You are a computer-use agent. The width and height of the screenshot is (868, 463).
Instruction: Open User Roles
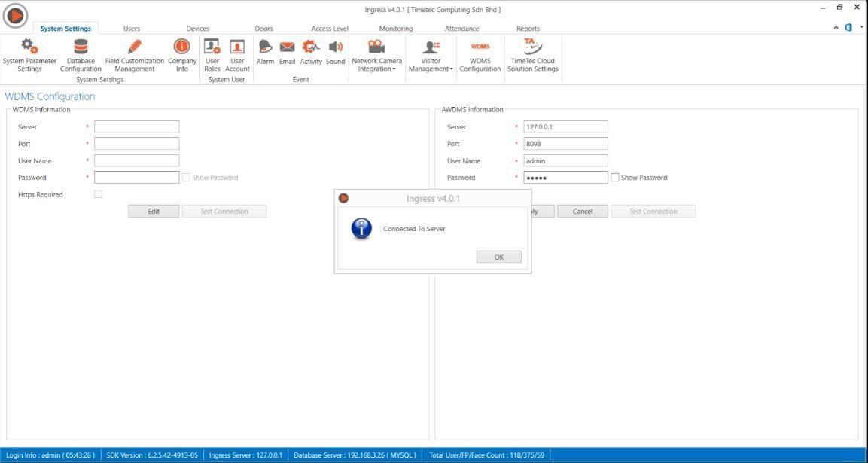(212, 56)
